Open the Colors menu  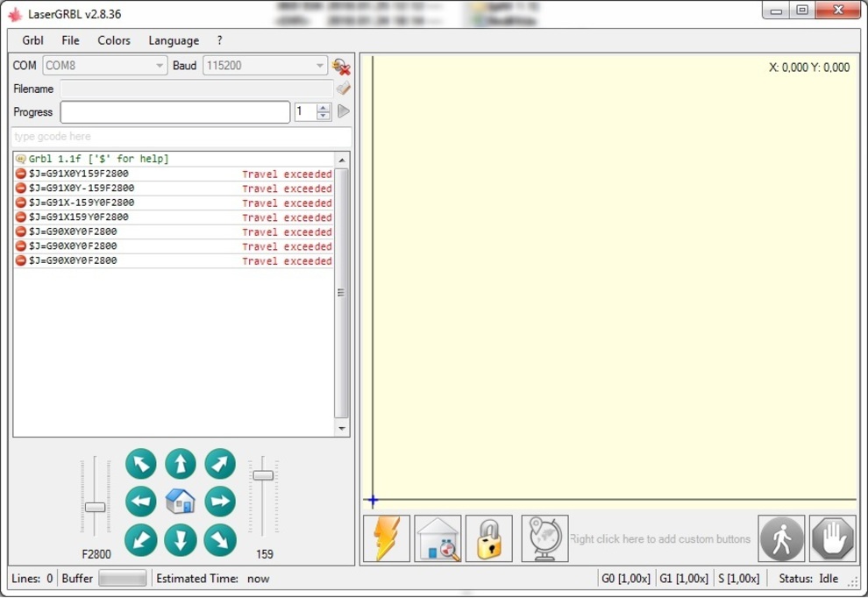click(x=114, y=40)
